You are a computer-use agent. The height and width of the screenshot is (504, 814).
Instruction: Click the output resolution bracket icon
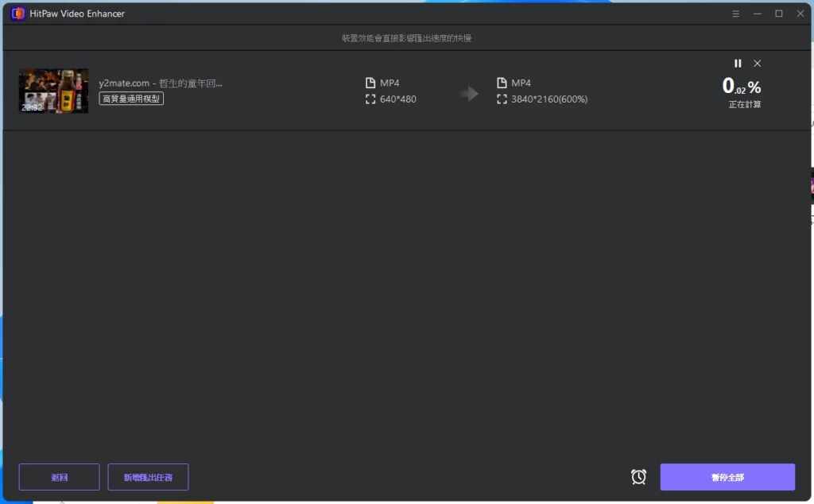[x=502, y=99]
